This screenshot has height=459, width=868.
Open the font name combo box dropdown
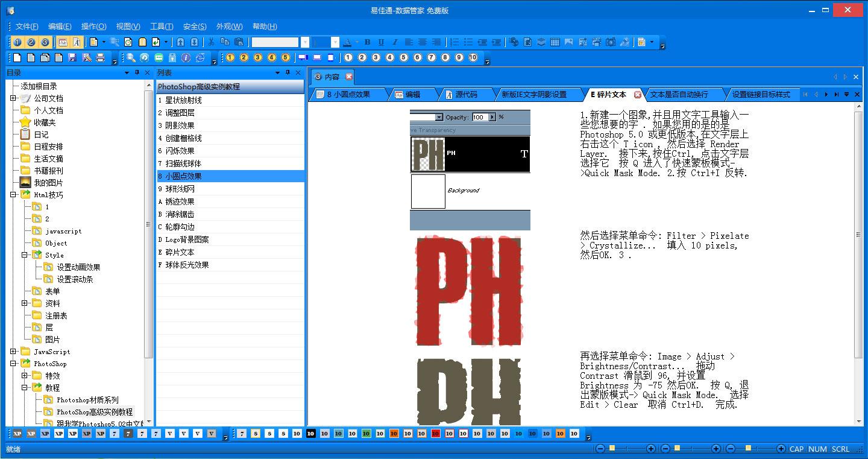pos(305,42)
